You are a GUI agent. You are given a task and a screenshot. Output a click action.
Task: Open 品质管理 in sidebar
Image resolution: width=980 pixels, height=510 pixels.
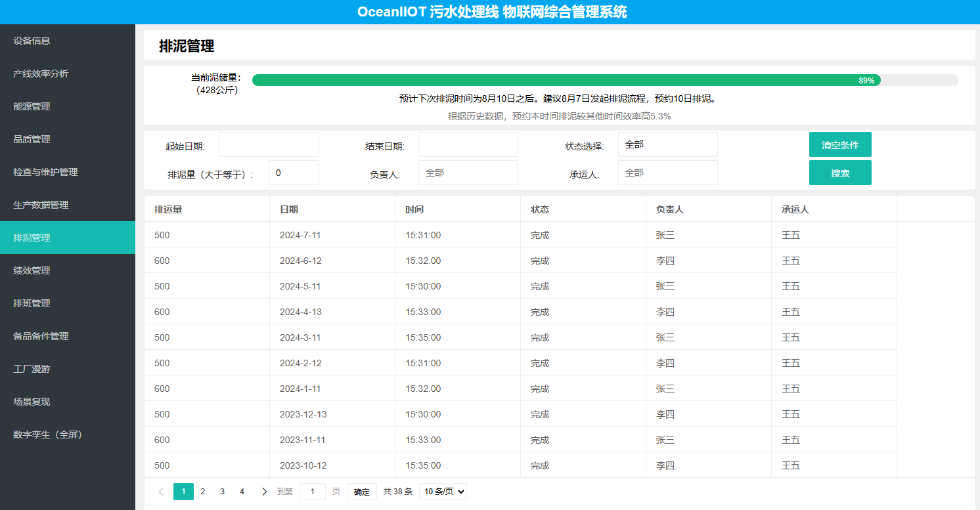pos(68,139)
